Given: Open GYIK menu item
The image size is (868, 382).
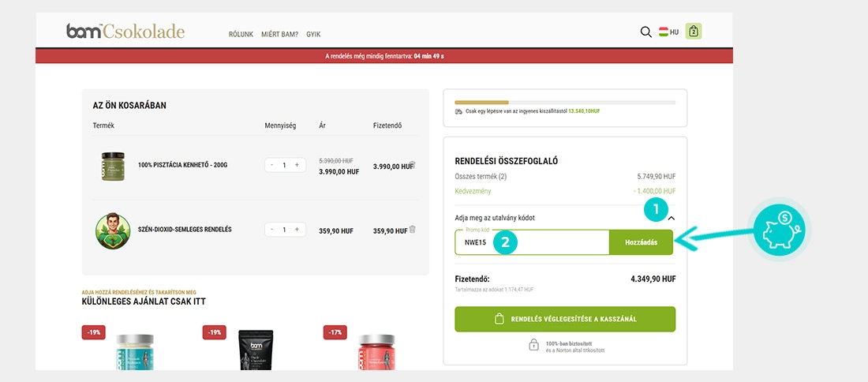Looking at the screenshot, I should [313, 34].
